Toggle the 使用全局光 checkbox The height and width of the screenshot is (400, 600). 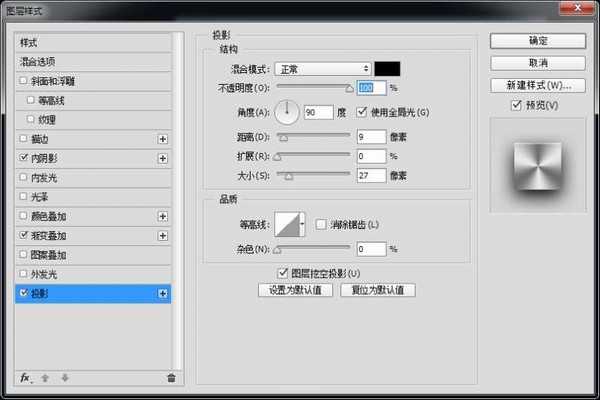coord(362,111)
